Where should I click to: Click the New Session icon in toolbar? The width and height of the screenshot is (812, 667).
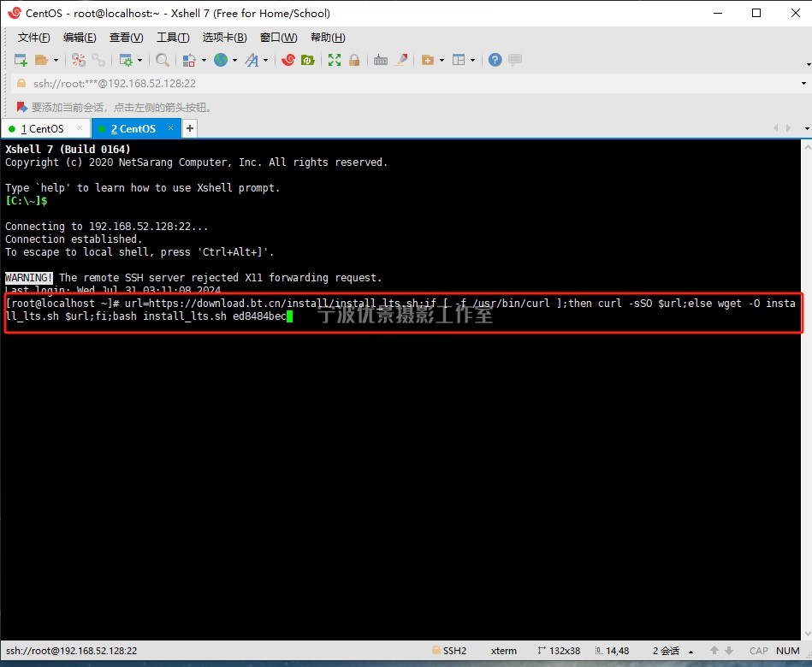coord(21,60)
